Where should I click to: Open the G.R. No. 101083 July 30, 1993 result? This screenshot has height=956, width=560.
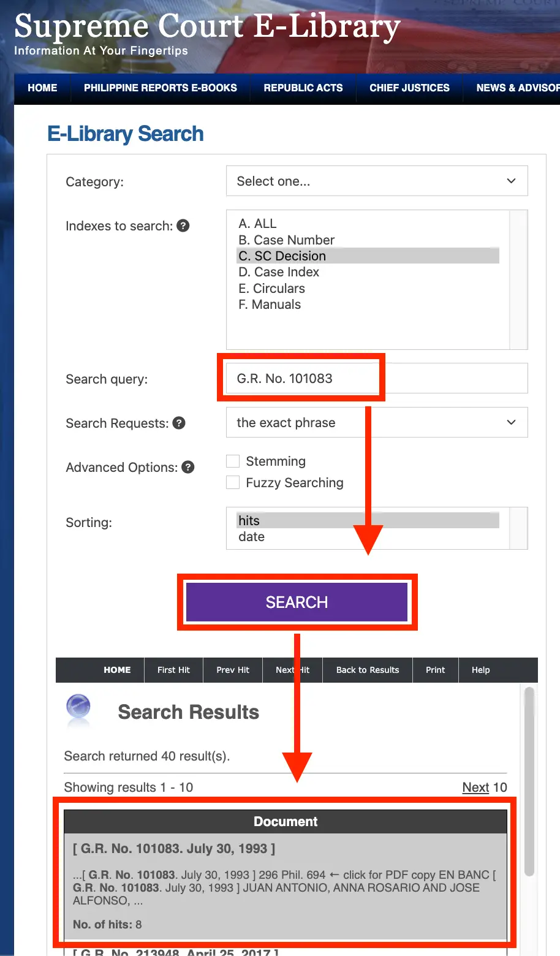click(x=174, y=849)
